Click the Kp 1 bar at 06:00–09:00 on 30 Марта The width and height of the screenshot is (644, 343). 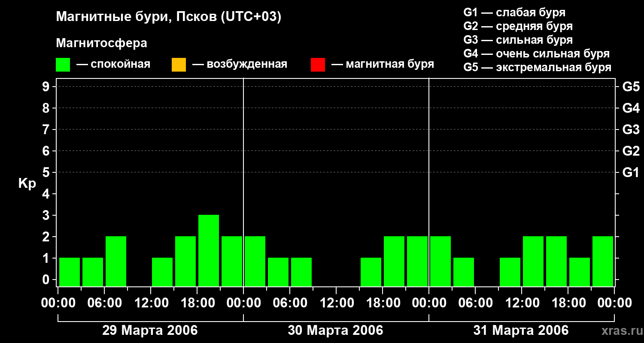(301, 272)
